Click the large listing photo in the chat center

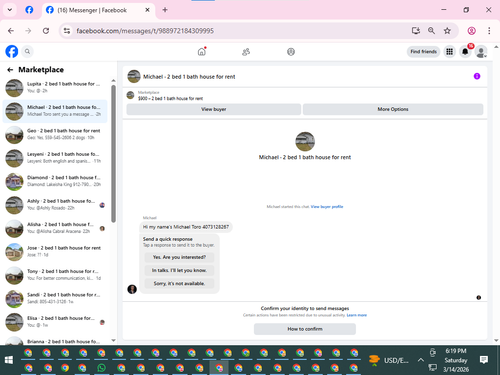pos(305,141)
